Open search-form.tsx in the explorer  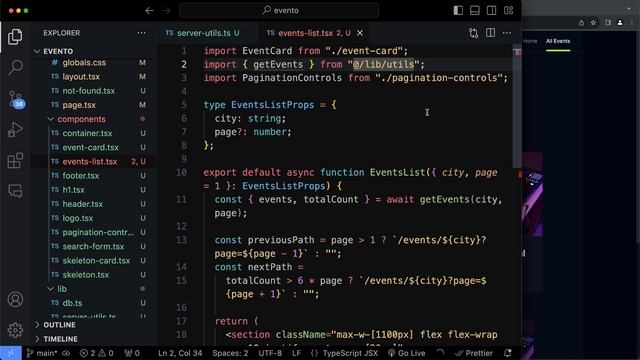93,247
